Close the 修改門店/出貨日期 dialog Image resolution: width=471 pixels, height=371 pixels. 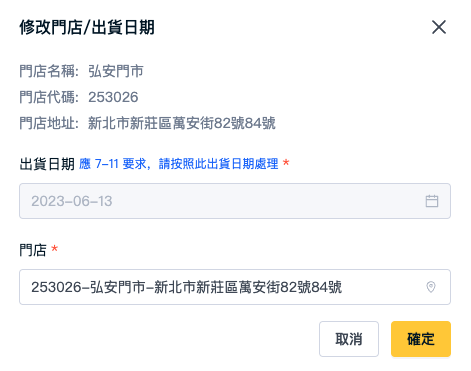[439, 27]
